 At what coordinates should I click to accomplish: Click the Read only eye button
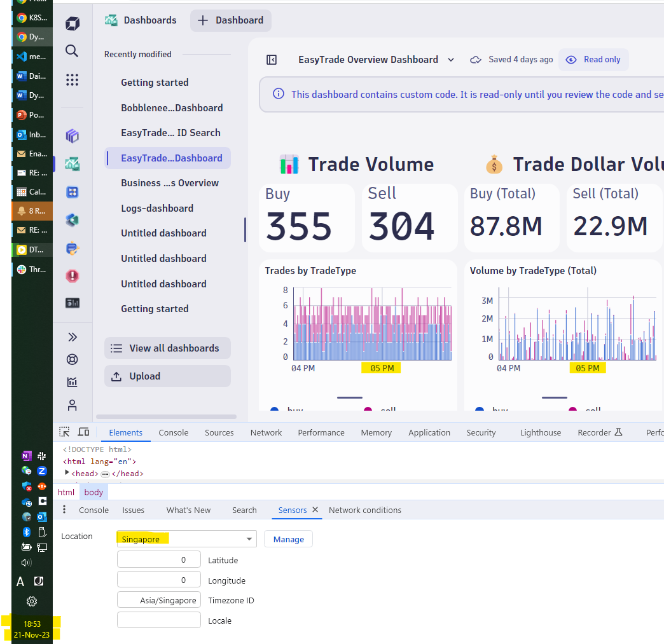pyautogui.click(x=593, y=60)
